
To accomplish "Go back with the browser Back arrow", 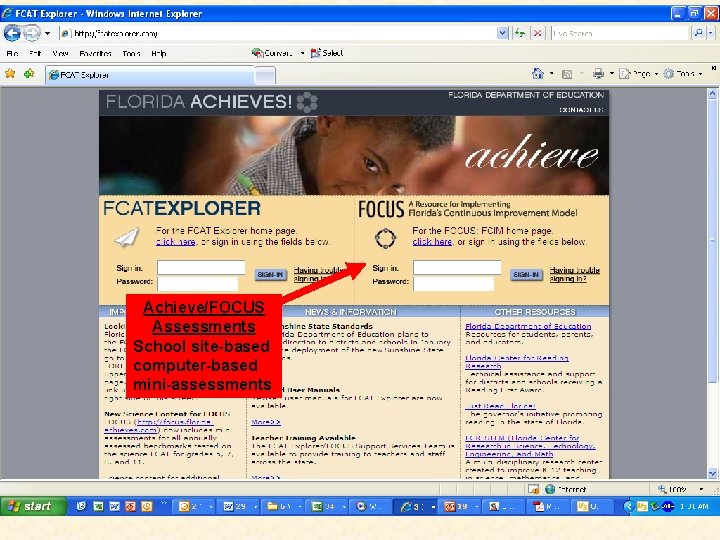I will point(12,33).
